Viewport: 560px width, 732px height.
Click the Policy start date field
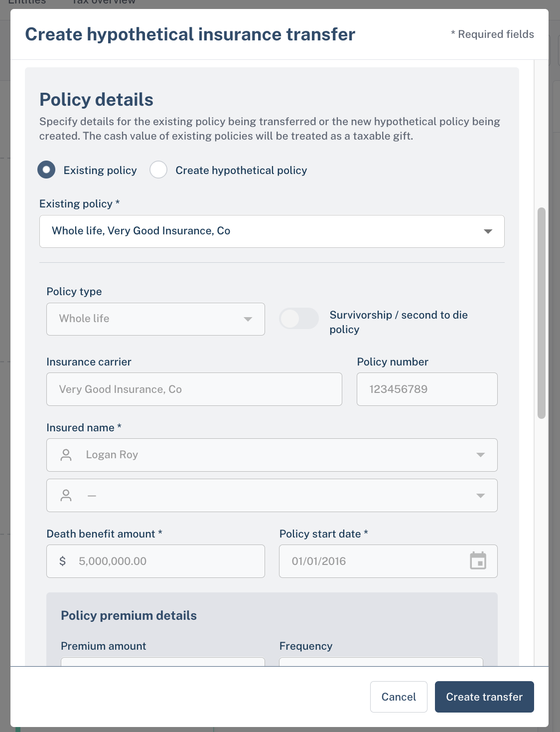coord(388,561)
